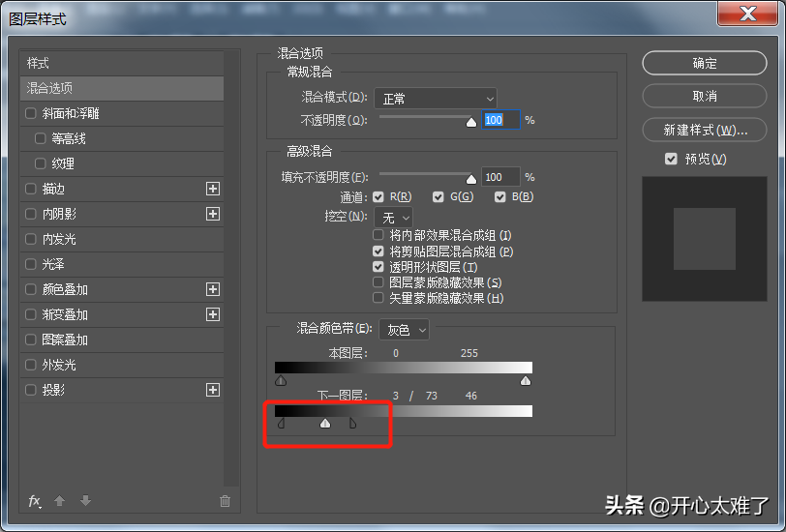Click the 确定 button

click(x=705, y=63)
